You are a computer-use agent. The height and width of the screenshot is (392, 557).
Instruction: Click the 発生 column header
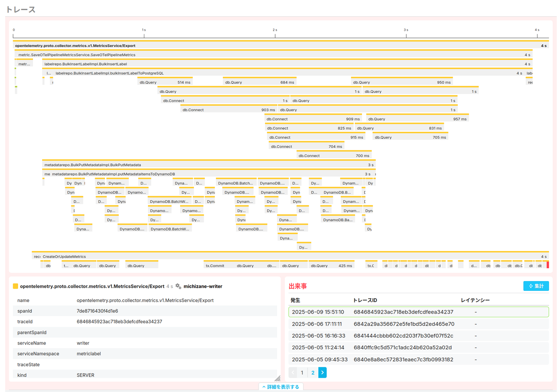point(295,300)
